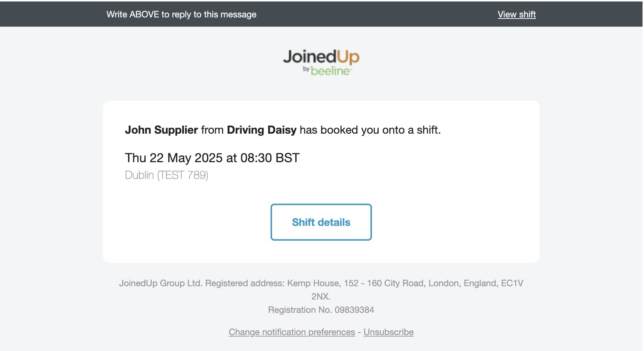Screen dimensions: 644x351
Task: Click the Unsubscribe link
Action: tap(388, 332)
